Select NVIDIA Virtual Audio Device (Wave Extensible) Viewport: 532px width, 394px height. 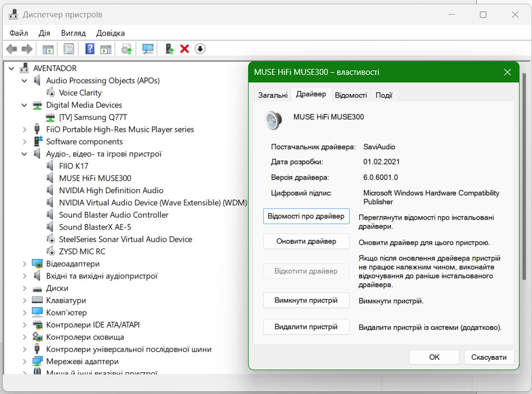pos(153,203)
